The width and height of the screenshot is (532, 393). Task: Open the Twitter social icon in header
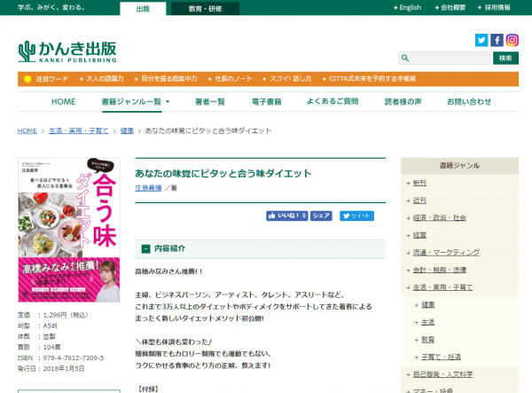click(x=481, y=40)
